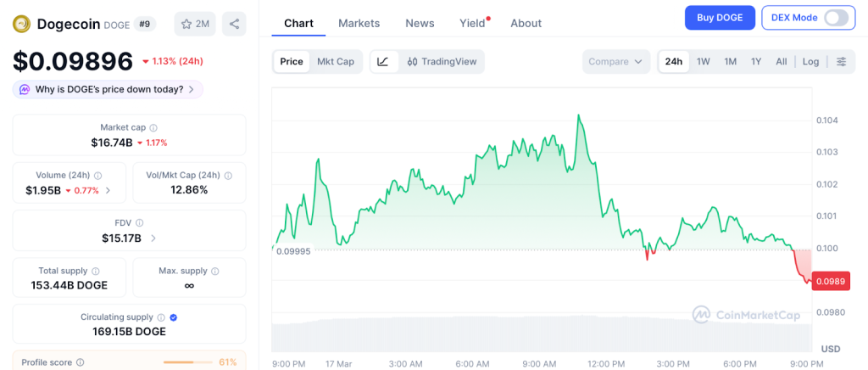Open the Compare dropdown
This screenshot has height=370, width=868.
click(615, 62)
